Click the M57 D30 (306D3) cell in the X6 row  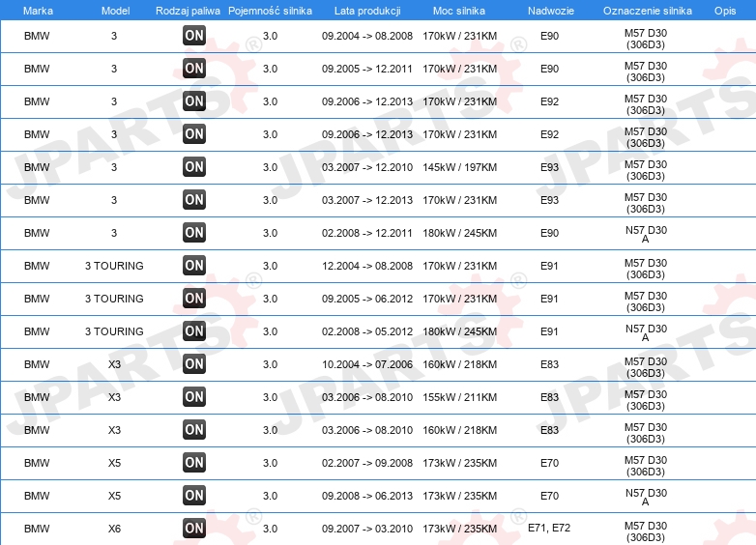click(646, 531)
